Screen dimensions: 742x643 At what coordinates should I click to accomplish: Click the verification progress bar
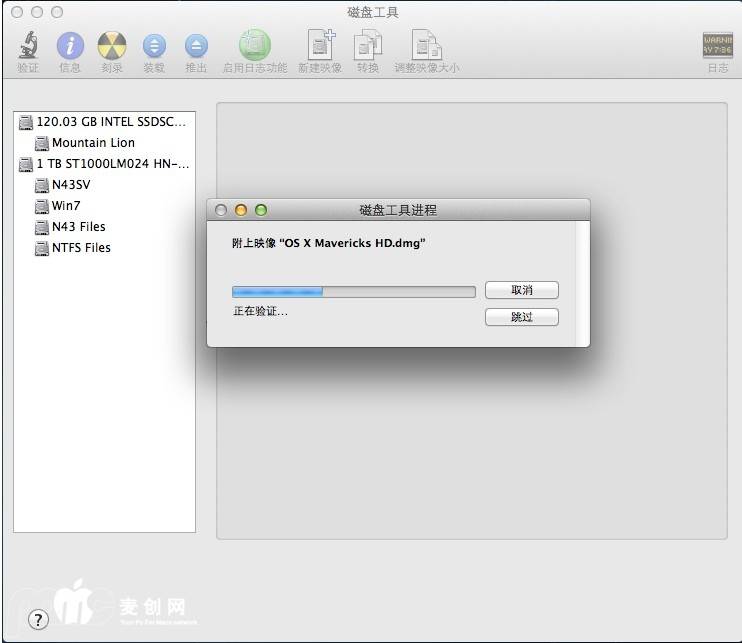[353, 292]
